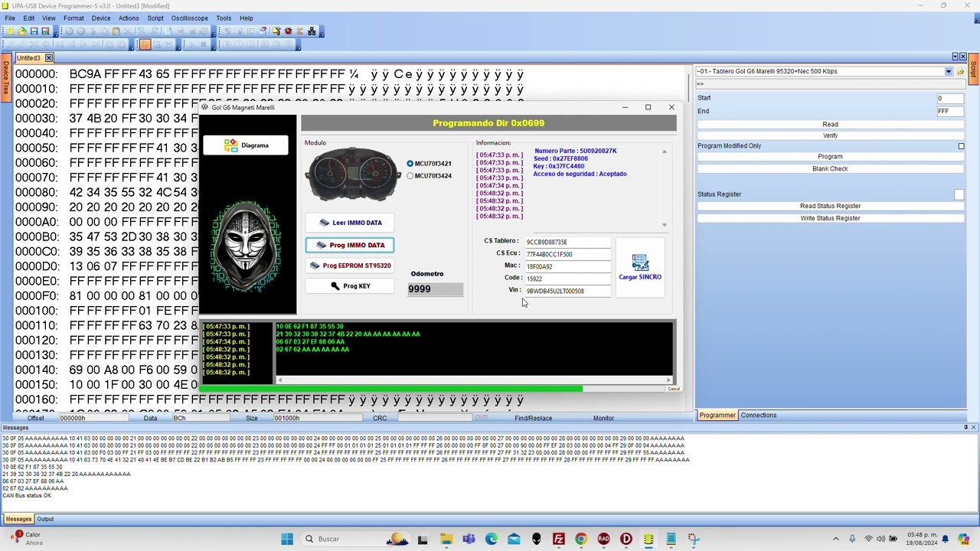This screenshot has width=980, height=551.
Task: Switch to the Output tab
Action: click(x=45, y=520)
